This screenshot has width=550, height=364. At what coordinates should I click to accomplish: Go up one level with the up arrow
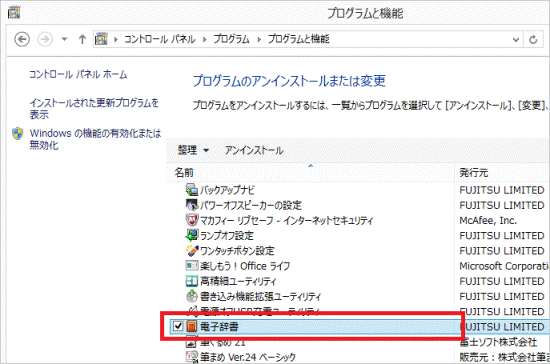coord(82,39)
